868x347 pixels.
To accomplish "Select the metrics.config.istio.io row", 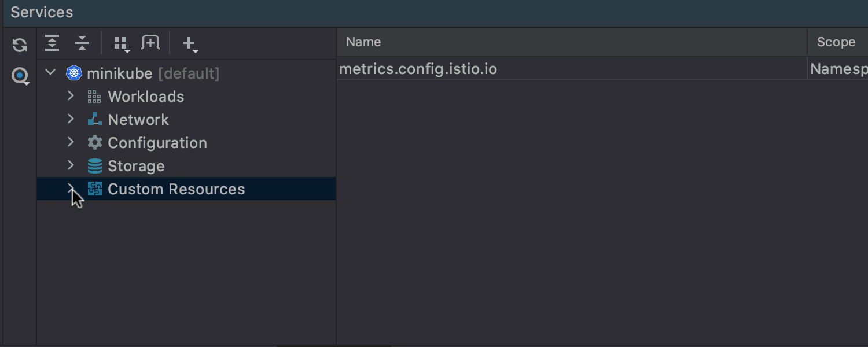I will [x=602, y=69].
